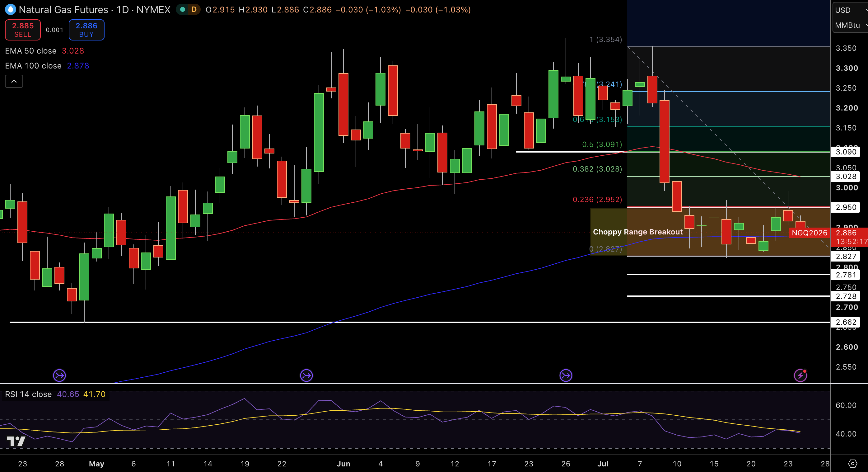Click the 3.350 price scale value
The image size is (868, 472).
click(846, 48)
